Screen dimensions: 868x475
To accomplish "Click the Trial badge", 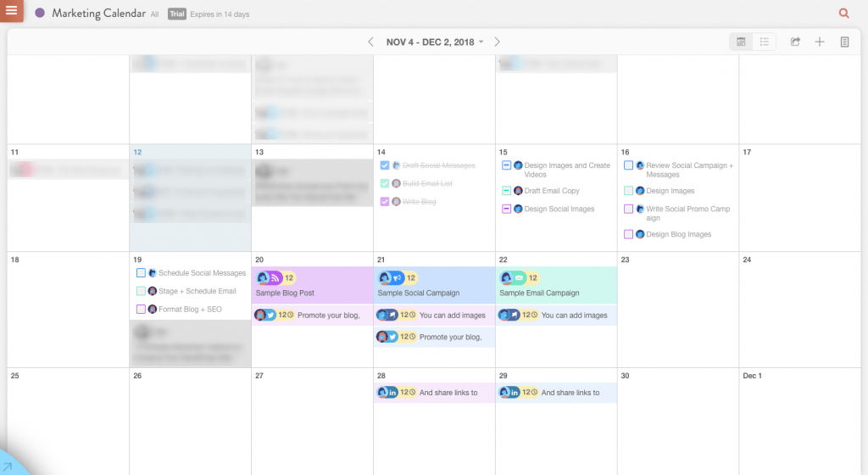I will point(176,14).
